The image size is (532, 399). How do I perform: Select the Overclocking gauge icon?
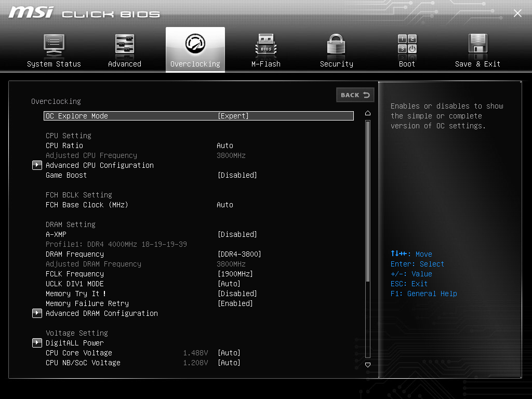point(195,44)
